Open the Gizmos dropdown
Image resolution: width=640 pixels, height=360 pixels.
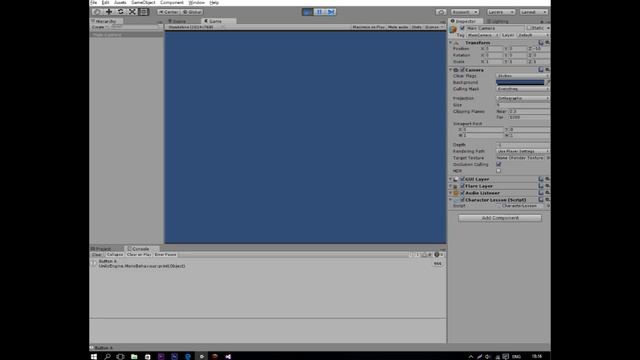pyautogui.click(x=434, y=27)
